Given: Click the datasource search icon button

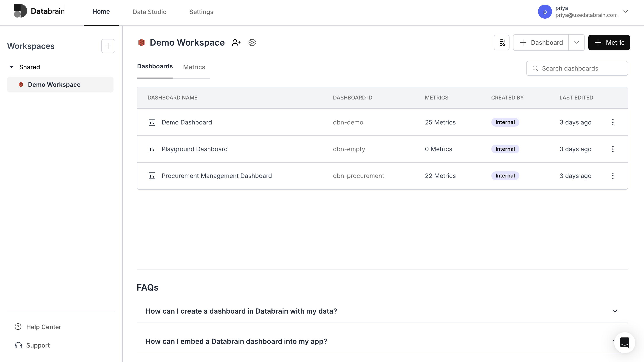Looking at the screenshot, I should click(x=501, y=43).
